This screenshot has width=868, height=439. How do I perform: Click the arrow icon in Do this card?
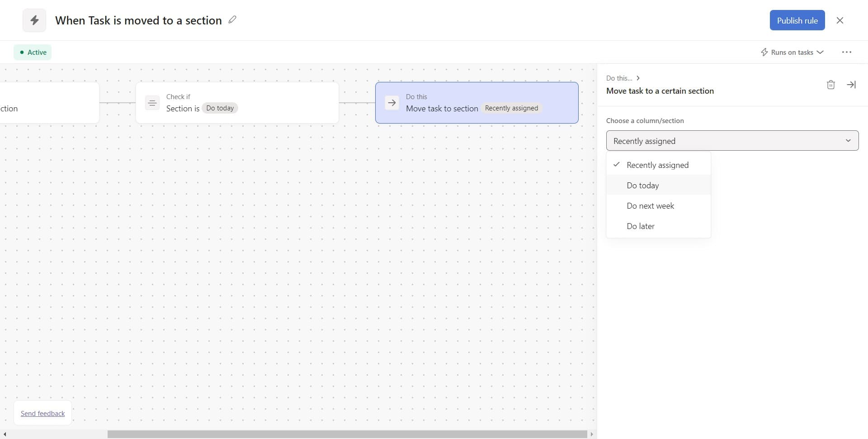pos(392,103)
